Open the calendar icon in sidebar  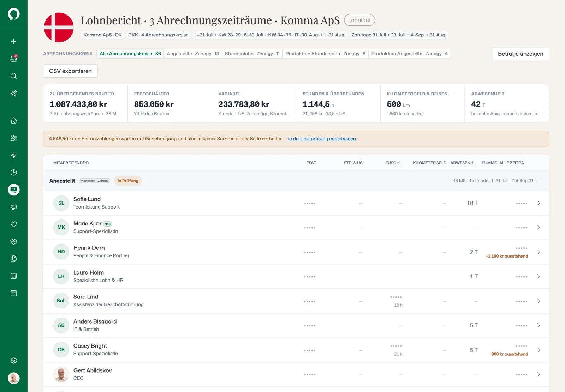tap(14, 293)
